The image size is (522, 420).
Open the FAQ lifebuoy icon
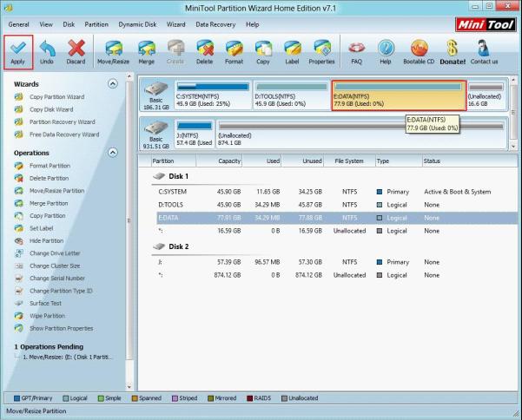tap(357, 49)
